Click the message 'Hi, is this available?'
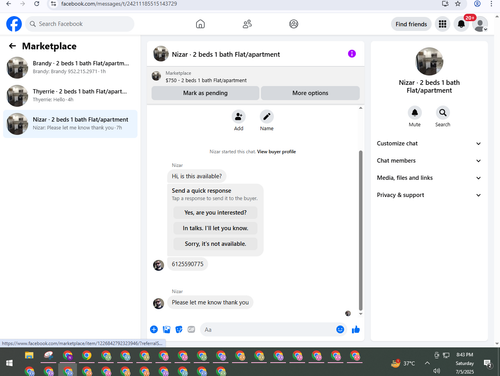This screenshot has height=376, width=500. pos(196,176)
